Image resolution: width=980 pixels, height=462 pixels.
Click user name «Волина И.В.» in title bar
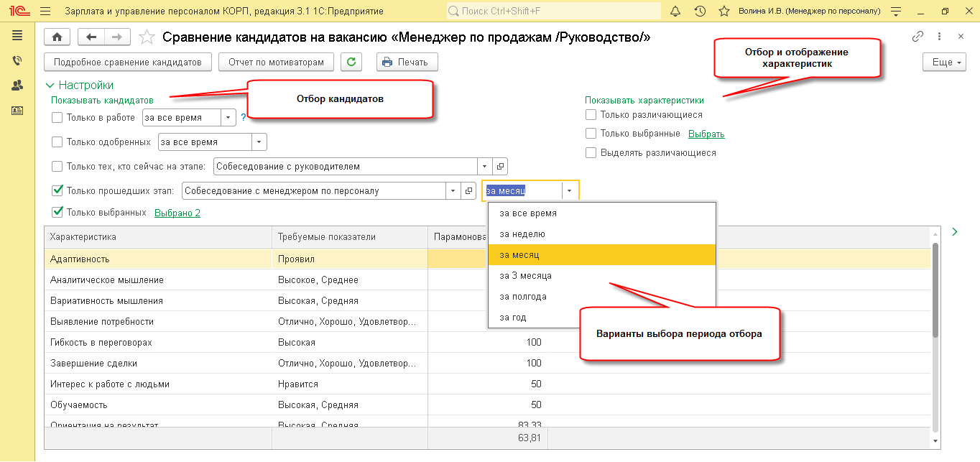coord(810,11)
